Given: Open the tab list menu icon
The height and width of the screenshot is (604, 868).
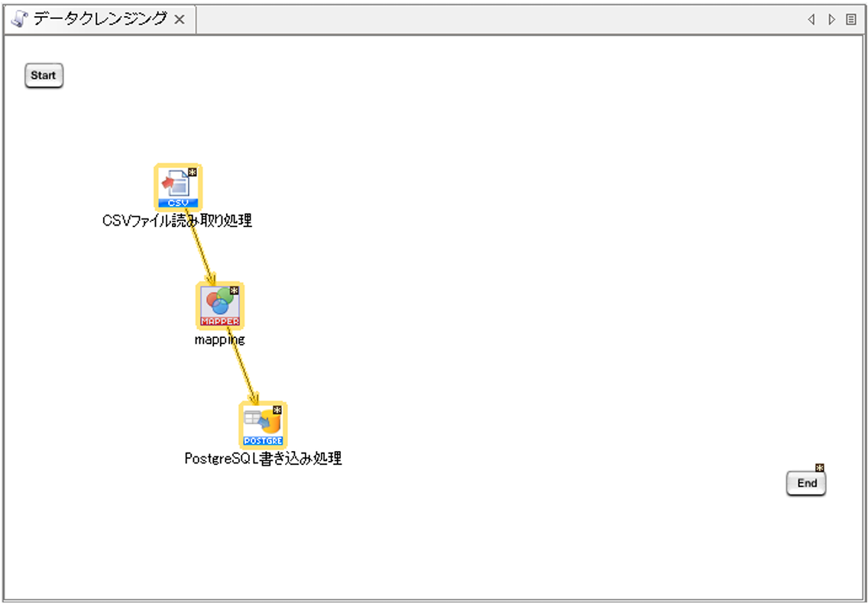Looking at the screenshot, I should [x=850, y=20].
